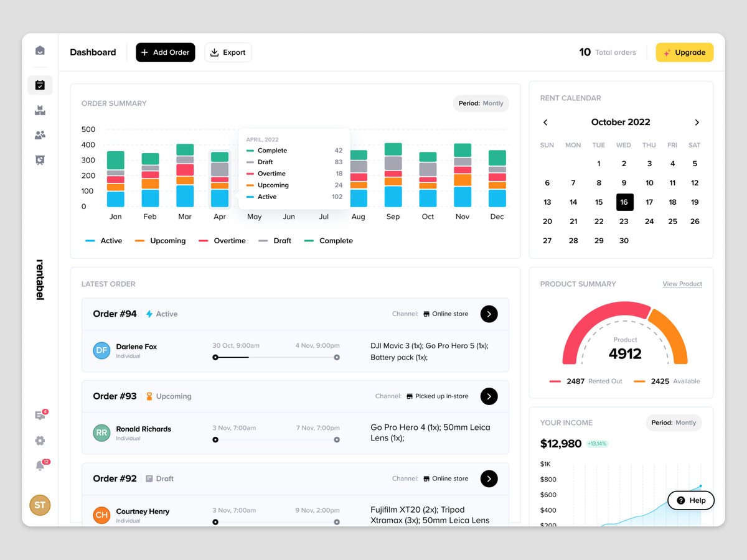The height and width of the screenshot is (560, 747).
Task: Click the ST user avatar
Action: pos(40,505)
